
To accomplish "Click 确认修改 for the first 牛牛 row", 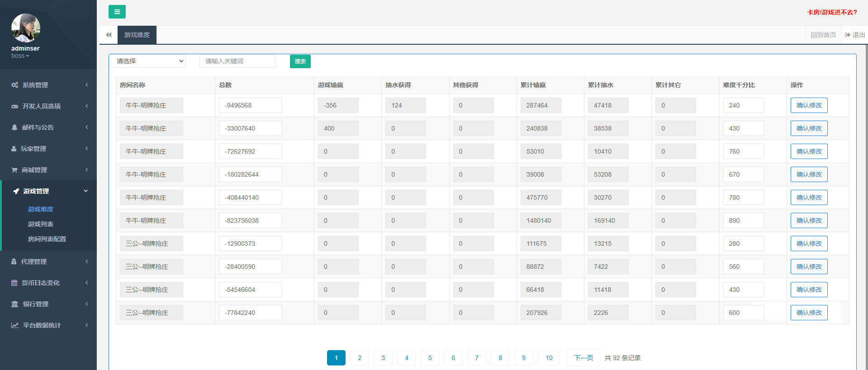I will [809, 105].
